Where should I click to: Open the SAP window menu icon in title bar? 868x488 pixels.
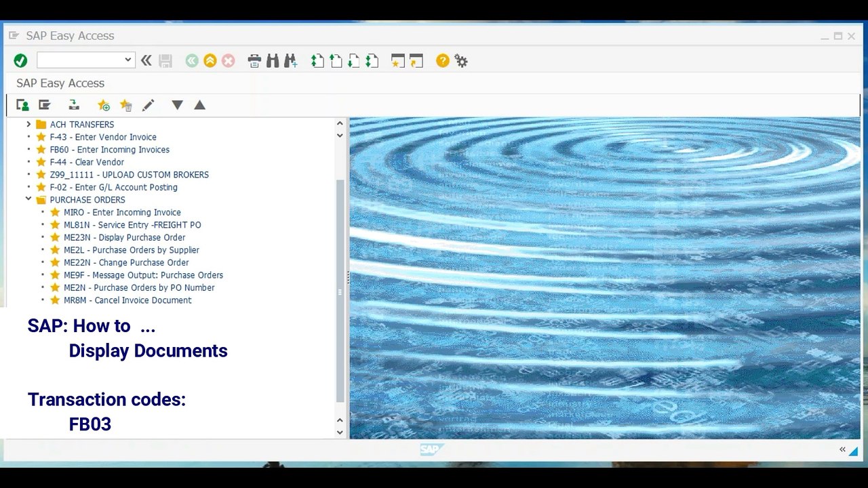coord(14,35)
